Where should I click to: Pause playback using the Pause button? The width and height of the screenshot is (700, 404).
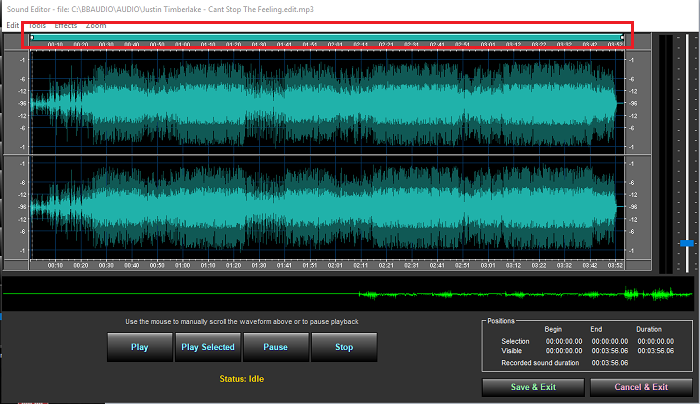(x=276, y=347)
